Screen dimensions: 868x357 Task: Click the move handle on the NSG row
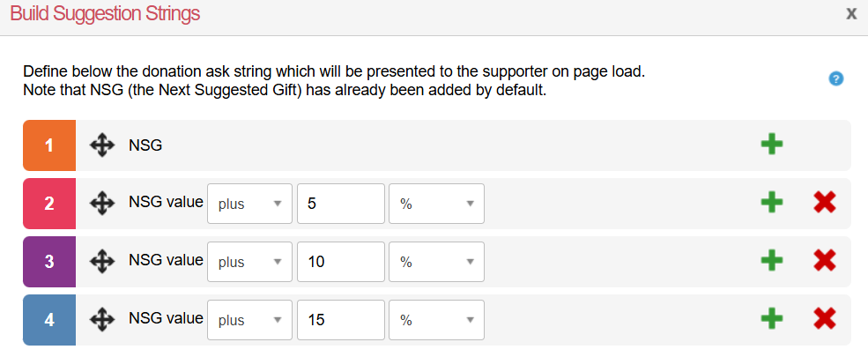pos(103,145)
